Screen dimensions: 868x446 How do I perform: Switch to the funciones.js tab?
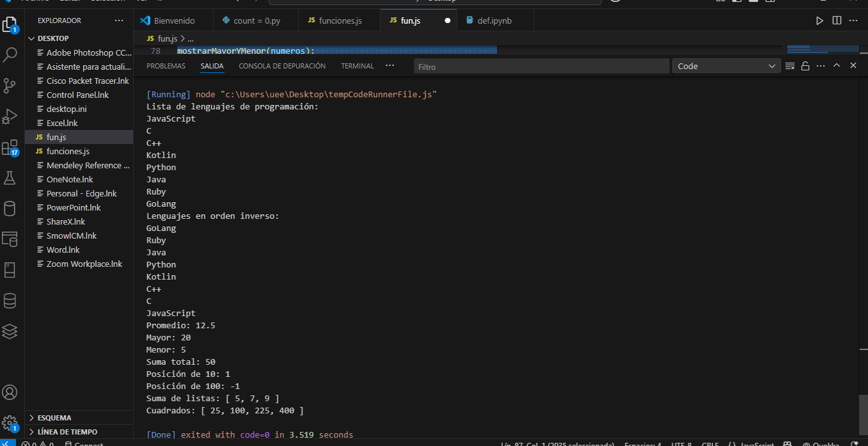pyautogui.click(x=340, y=20)
